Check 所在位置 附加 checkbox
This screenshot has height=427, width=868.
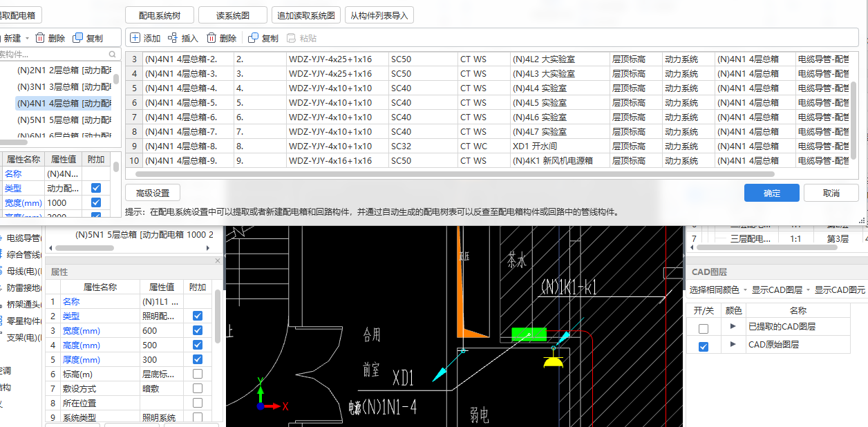point(198,403)
